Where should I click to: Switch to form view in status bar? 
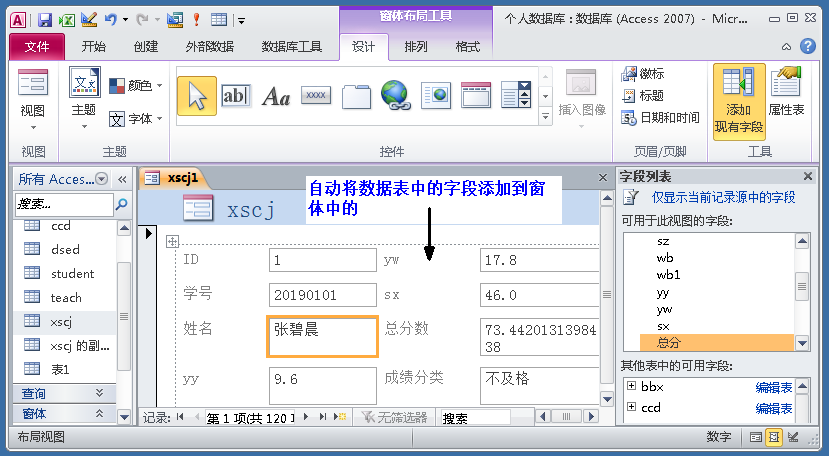pos(756,437)
